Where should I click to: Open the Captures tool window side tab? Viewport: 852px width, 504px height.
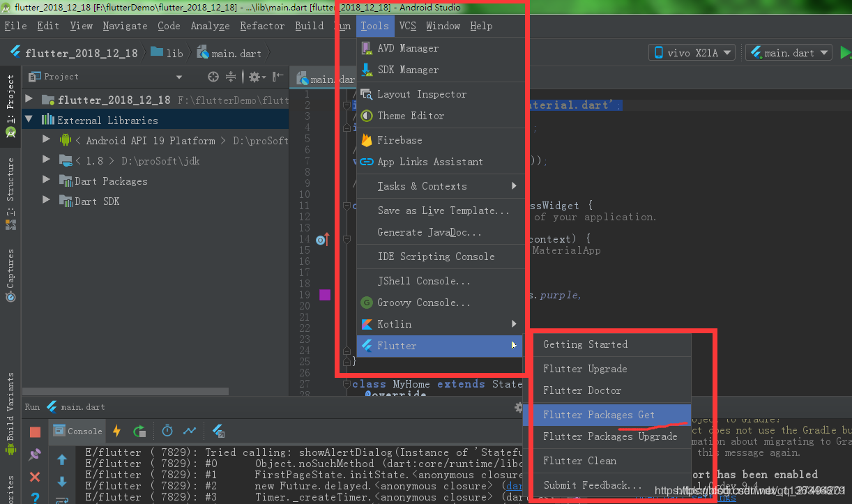tap(10, 275)
